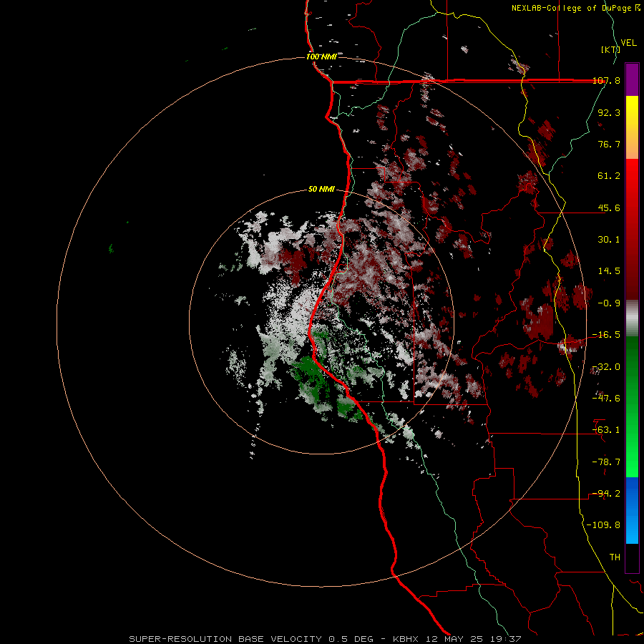Click the TH label on legend

click(615, 557)
